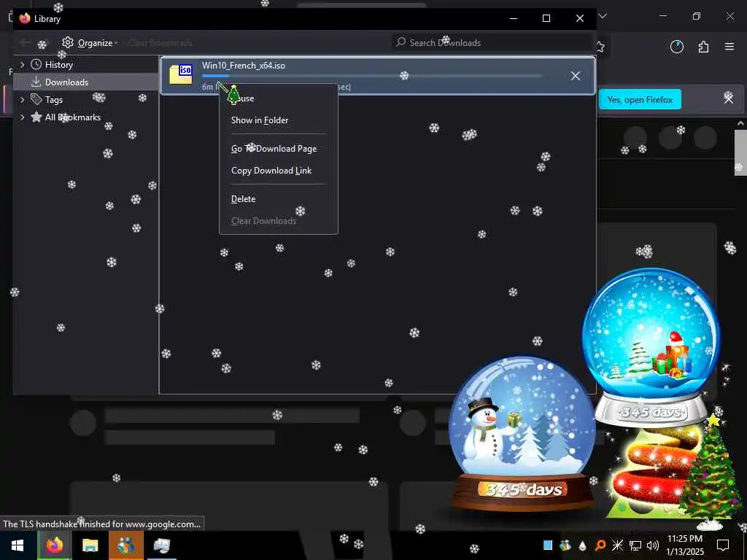Click the download progress bar of Win10_French_x64.iso
747x560 pixels.
point(371,76)
